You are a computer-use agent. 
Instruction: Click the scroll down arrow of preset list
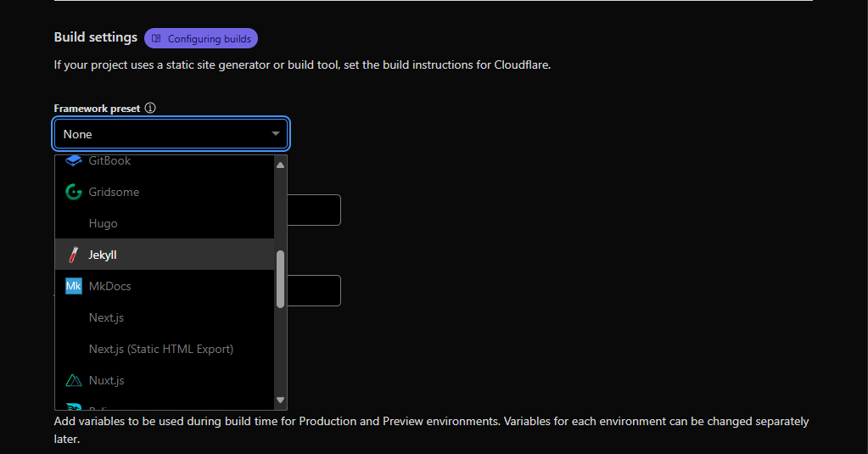tap(281, 400)
